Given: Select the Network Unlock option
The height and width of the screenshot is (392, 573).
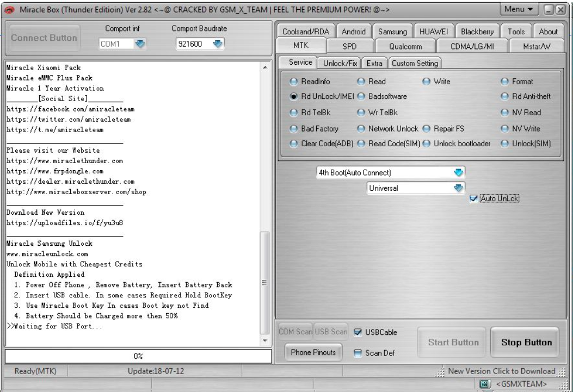Looking at the screenshot, I should pos(362,129).
